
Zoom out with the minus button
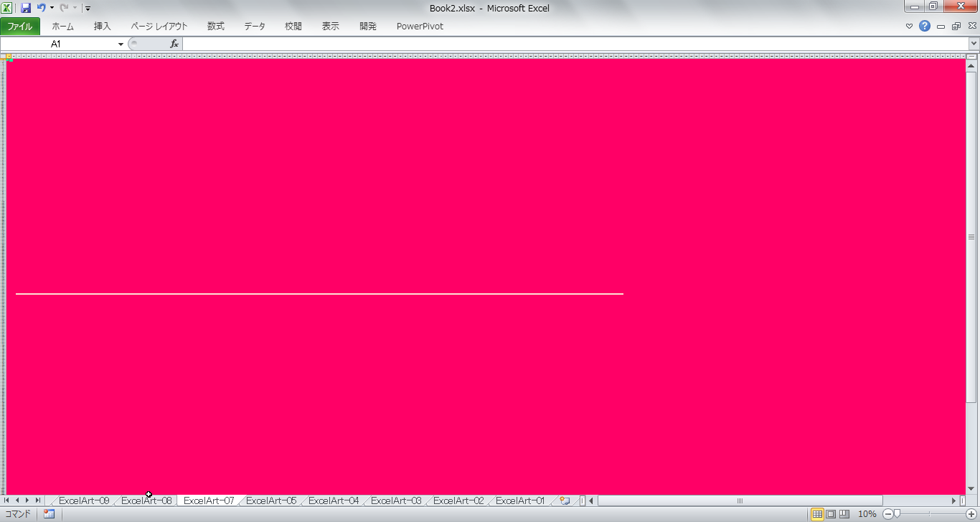tap(887, 514)
